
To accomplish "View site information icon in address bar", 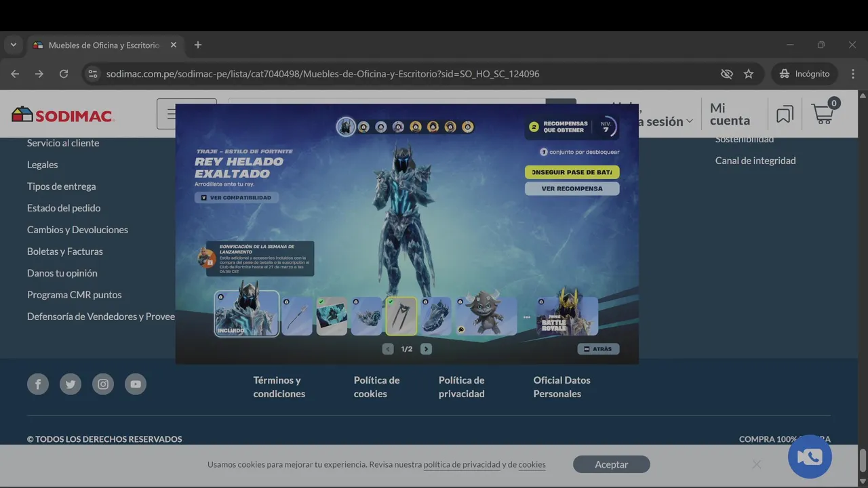I will point(93,74).
